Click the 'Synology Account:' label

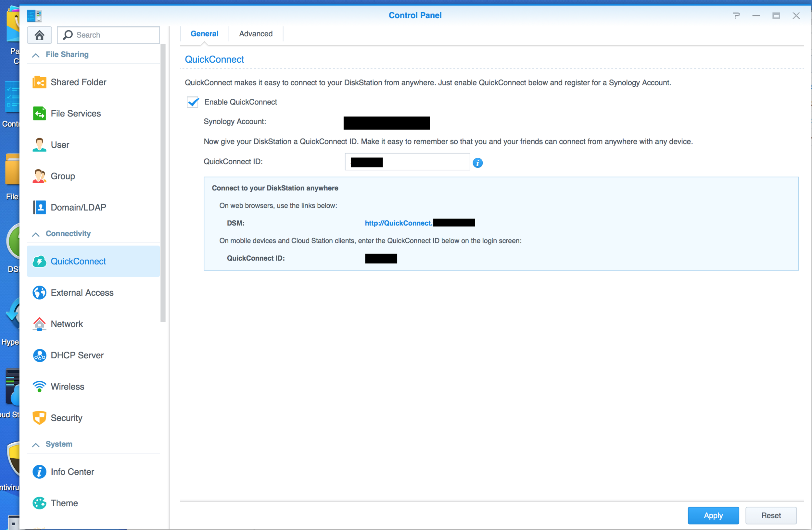(x=235, y=122)
